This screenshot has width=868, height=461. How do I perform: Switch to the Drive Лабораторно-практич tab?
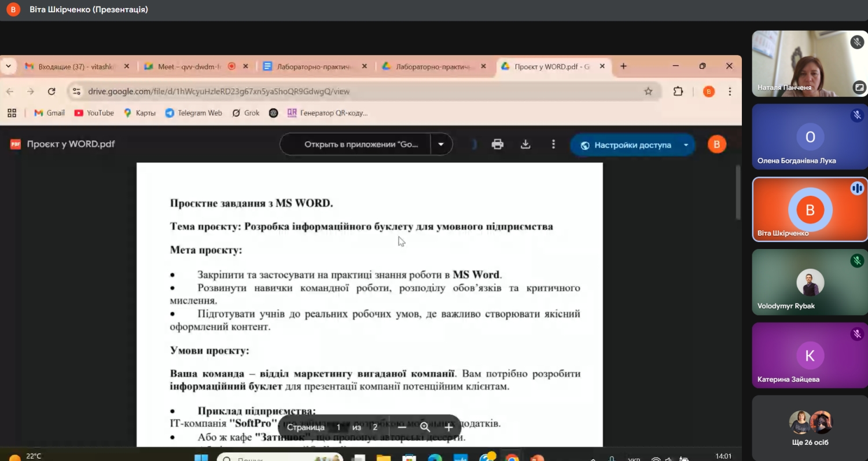click(434, 67)
